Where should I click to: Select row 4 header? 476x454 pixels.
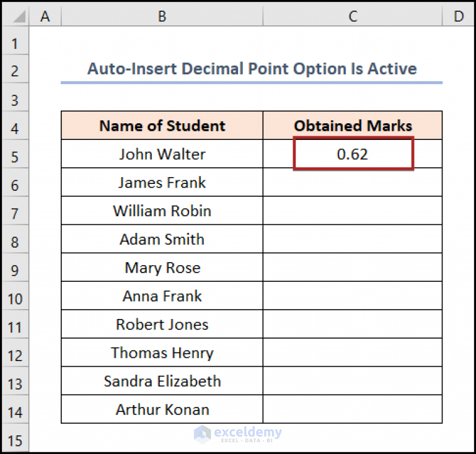pyautogui.click(x=15, y=126)
